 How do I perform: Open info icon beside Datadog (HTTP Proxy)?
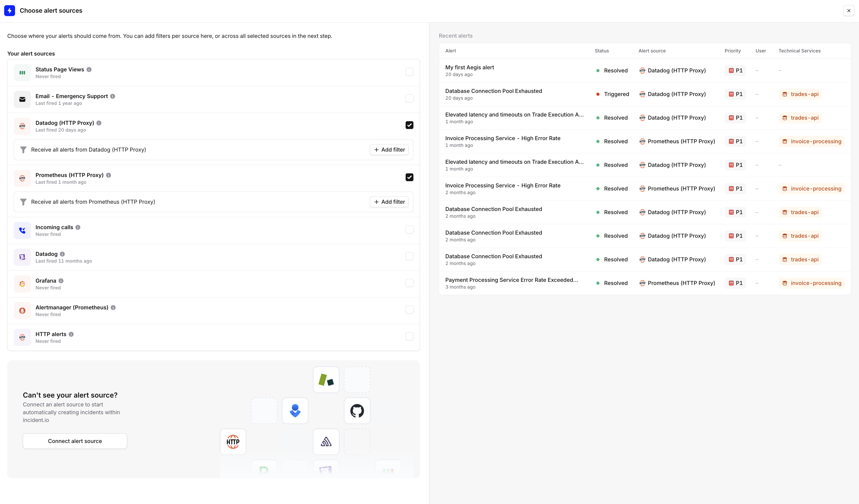click(99, 123)
